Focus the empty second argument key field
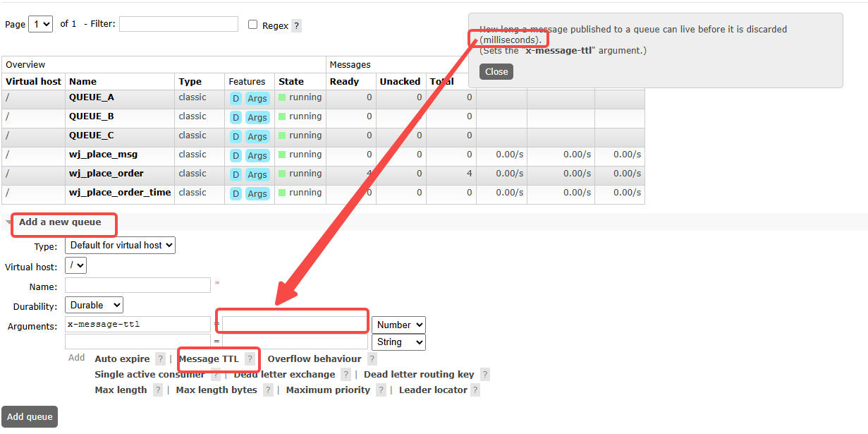This screenshot has width=868, height=434. point(137,342)
